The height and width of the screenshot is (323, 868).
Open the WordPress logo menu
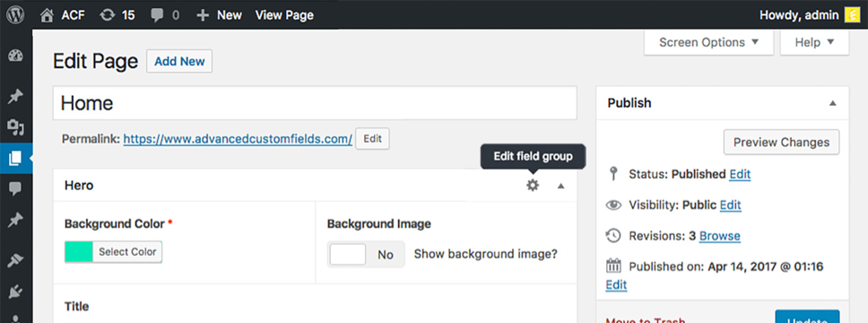pyautogui.click(x=15, y=15)
